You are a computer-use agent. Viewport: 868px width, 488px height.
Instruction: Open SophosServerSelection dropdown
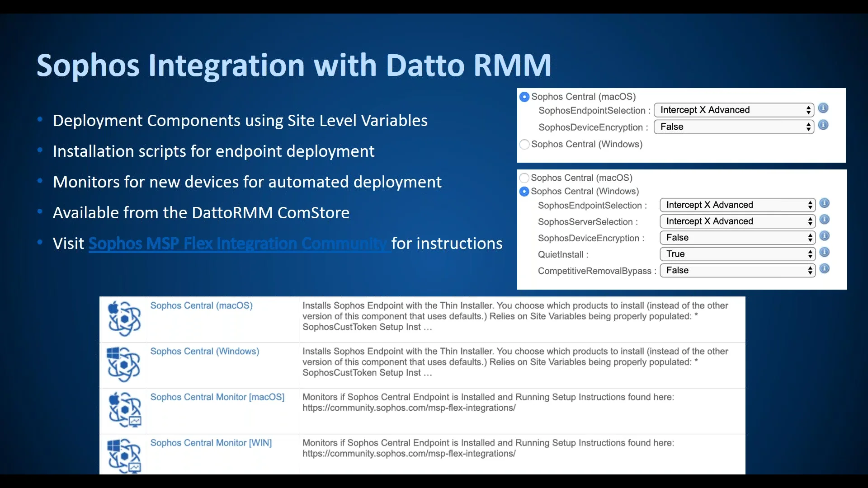pos(737,221)
